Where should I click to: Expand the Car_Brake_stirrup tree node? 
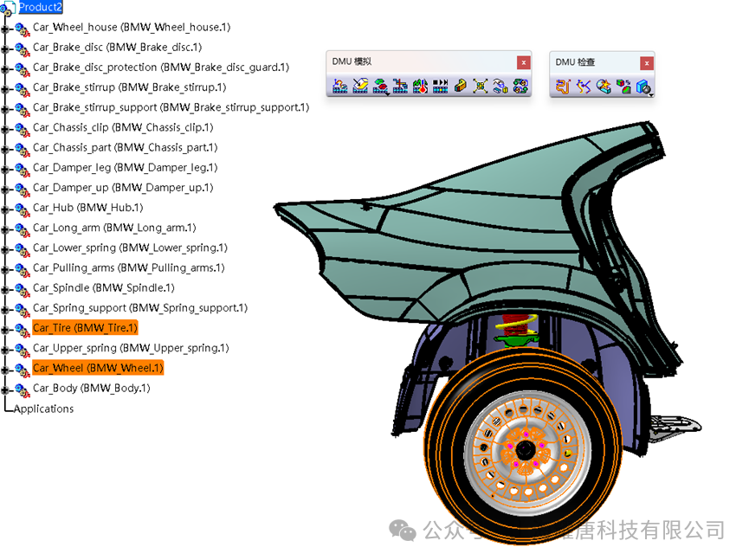5,90
